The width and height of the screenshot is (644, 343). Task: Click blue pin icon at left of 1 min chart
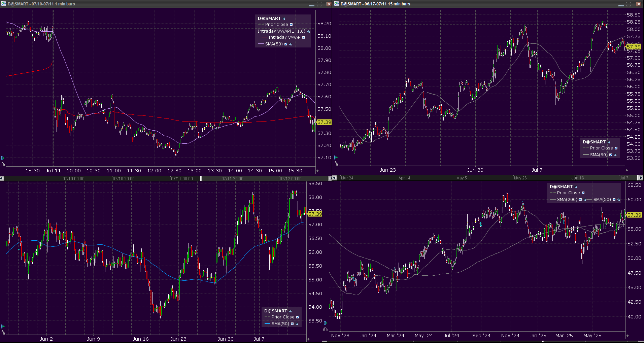point(2,158)
